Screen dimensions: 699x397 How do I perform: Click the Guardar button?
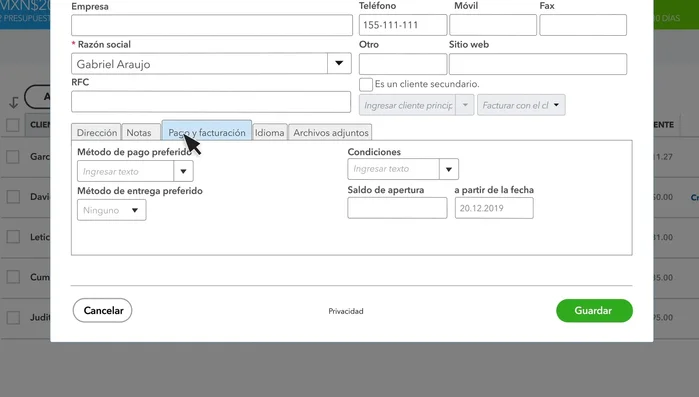tap(594, 311)
